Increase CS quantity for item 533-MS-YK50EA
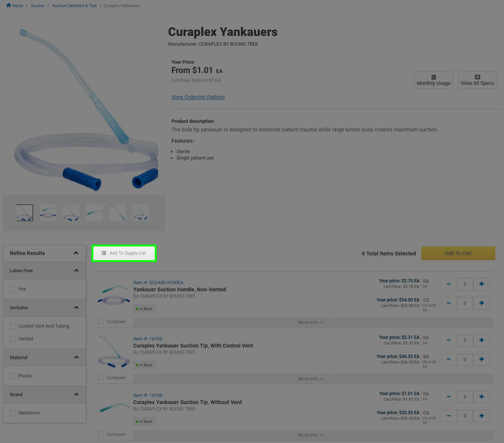 point(482,303)
